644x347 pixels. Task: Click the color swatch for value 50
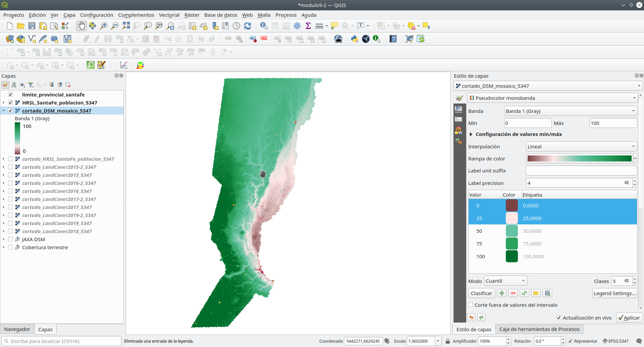tap(512, 231)
